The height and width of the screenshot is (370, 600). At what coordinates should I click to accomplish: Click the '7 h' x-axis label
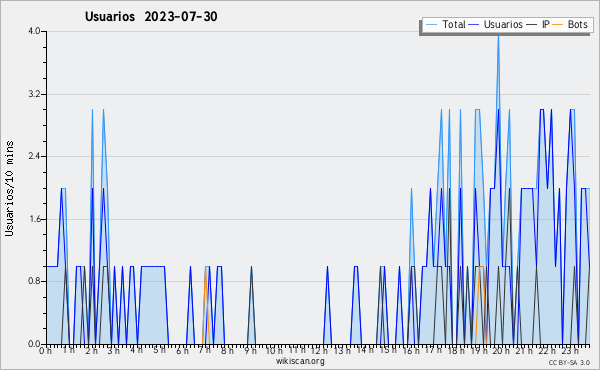204,350
